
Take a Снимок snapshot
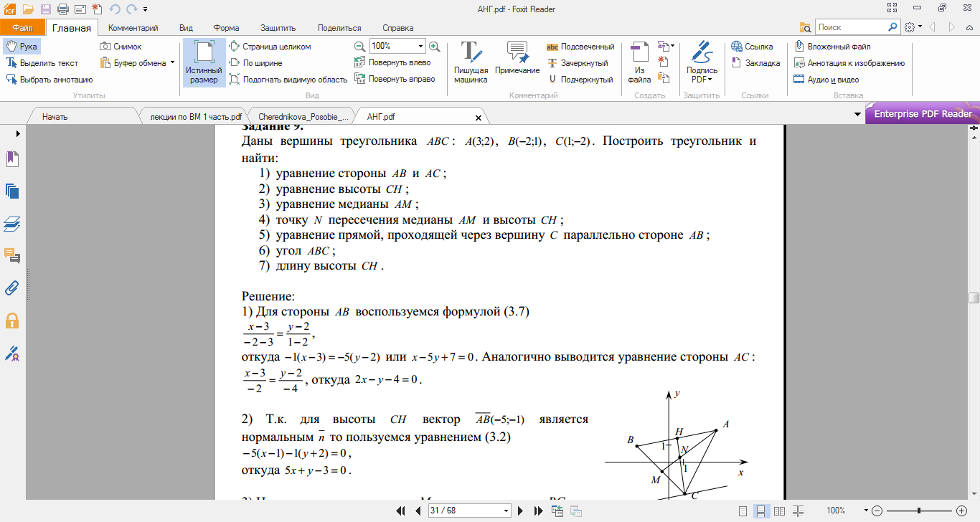pos(121,46)
